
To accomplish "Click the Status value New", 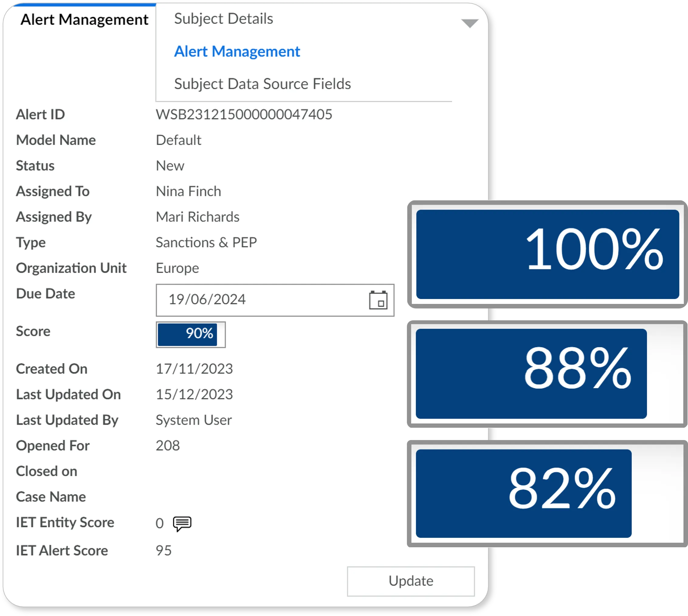I will click(x=170, y=166).
